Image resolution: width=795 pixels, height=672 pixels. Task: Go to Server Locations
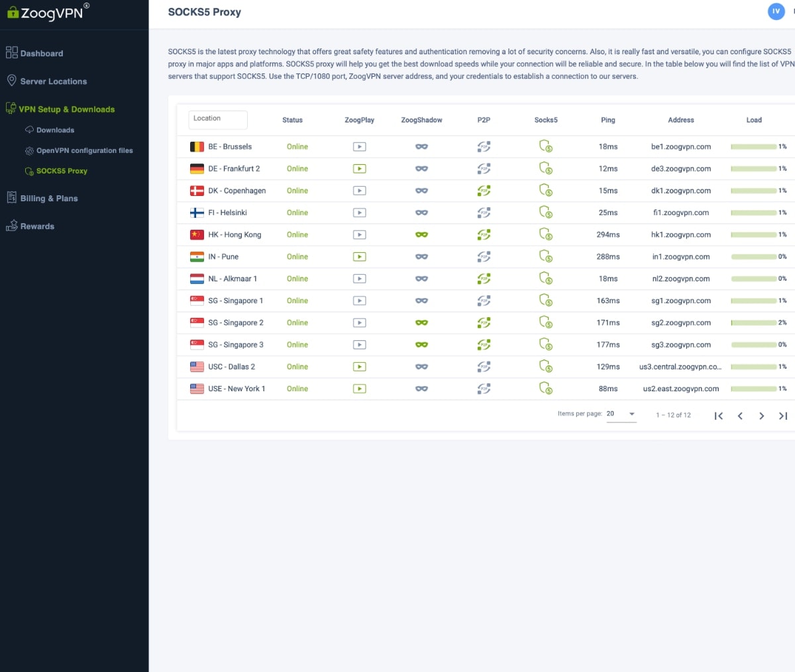(x=46, y=81)
